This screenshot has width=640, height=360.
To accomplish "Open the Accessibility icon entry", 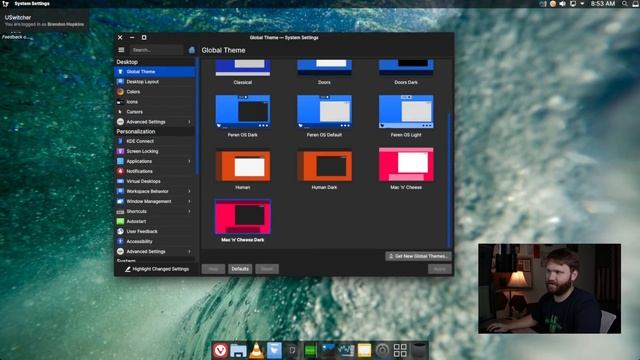I will click(x=120, y=242).
